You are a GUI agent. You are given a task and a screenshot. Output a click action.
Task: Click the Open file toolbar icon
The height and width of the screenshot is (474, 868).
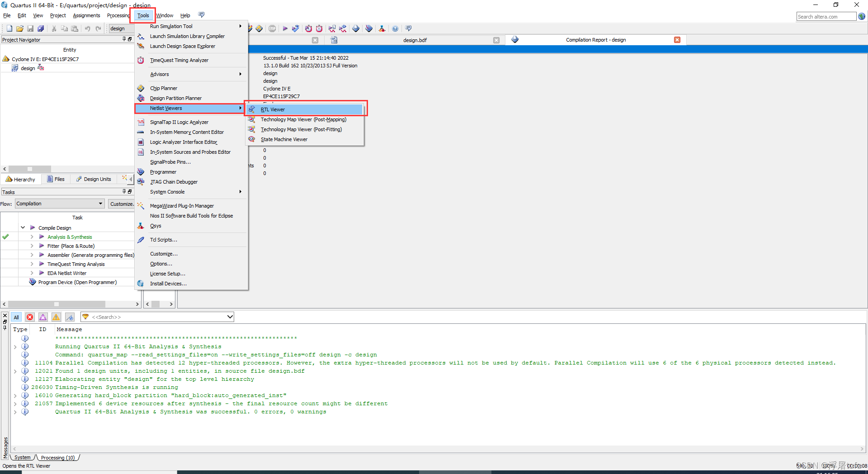point(20,28)
